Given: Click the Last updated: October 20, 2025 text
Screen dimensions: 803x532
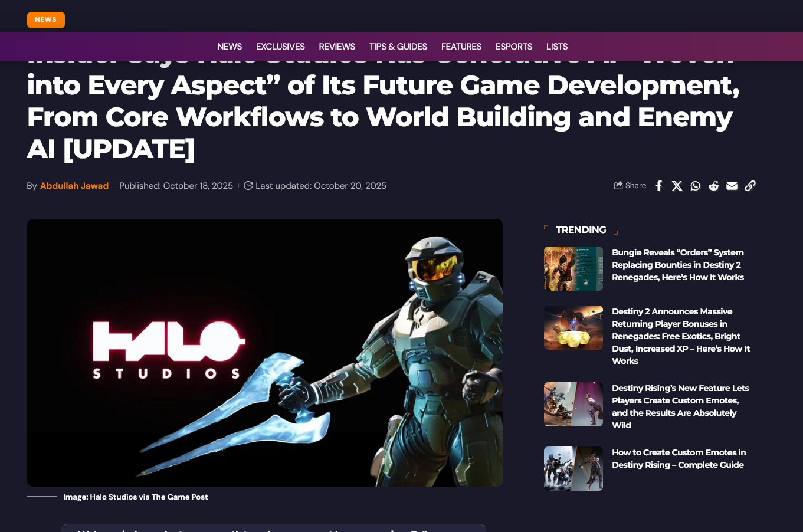Looking at the screenshot, I should [321, 186].
